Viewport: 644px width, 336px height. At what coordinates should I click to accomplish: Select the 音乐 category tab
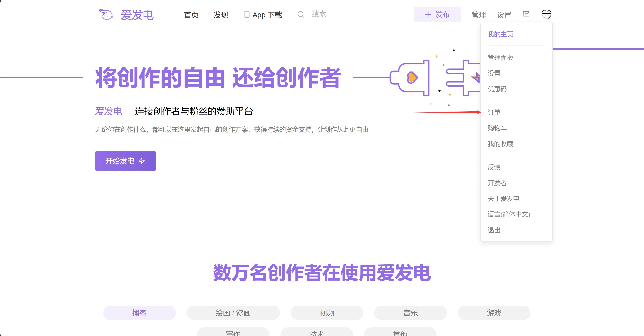coord(410,313)
